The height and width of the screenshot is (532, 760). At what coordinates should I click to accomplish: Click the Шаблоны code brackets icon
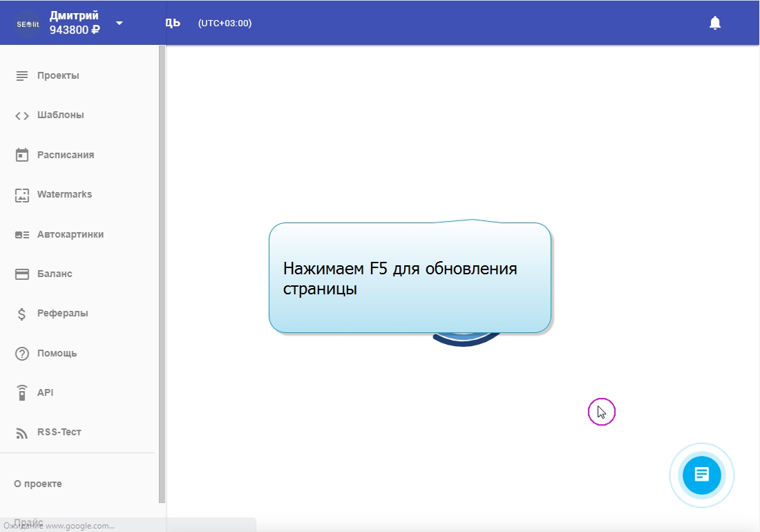[22, 115]
